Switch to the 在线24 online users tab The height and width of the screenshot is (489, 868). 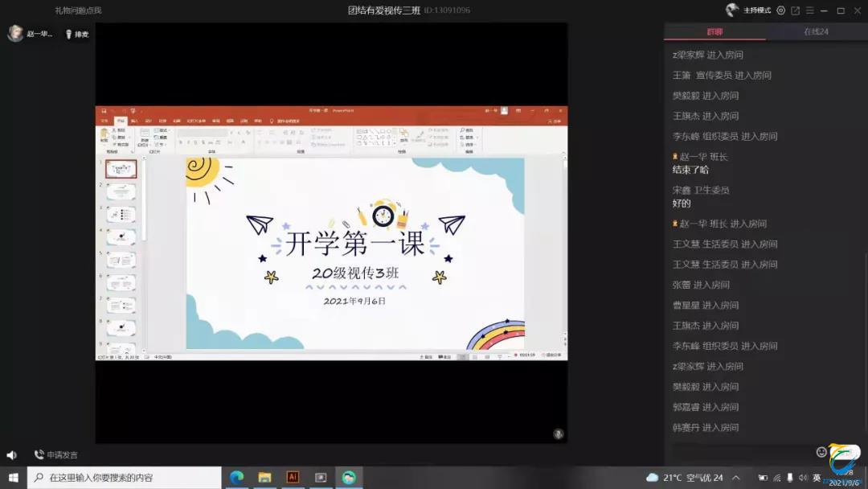tap(816, 32)
